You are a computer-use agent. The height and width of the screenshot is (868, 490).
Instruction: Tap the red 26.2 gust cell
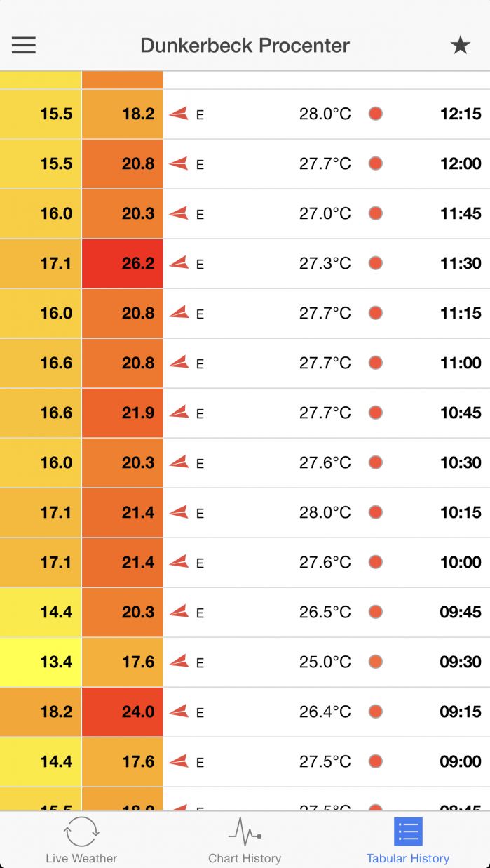123,263
